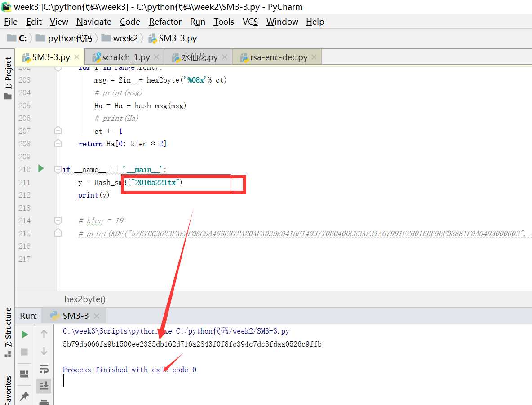The width and height of the screenshot is (532, 405).
Task: Open the VCS menu
Action: point(250,22)
